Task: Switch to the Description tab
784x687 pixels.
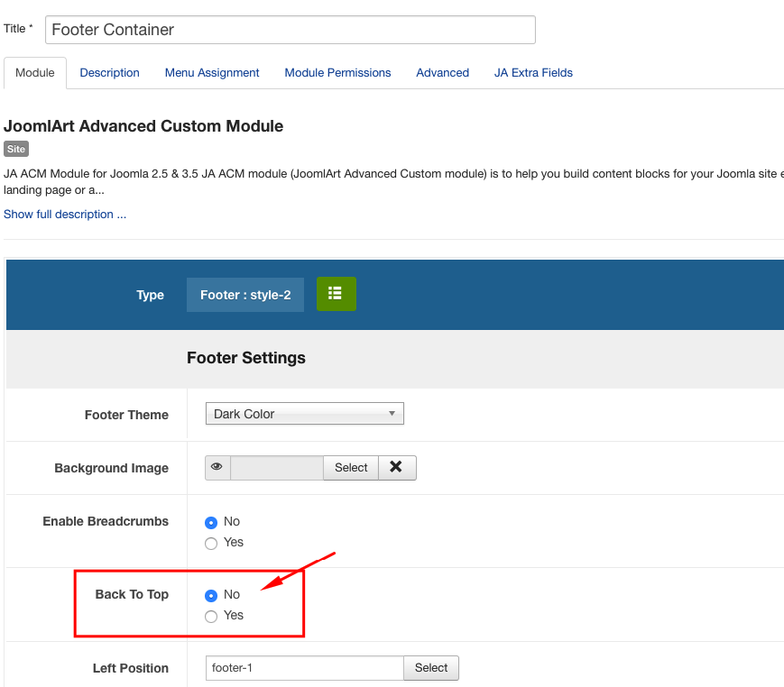Action: (x=109, y=73)
